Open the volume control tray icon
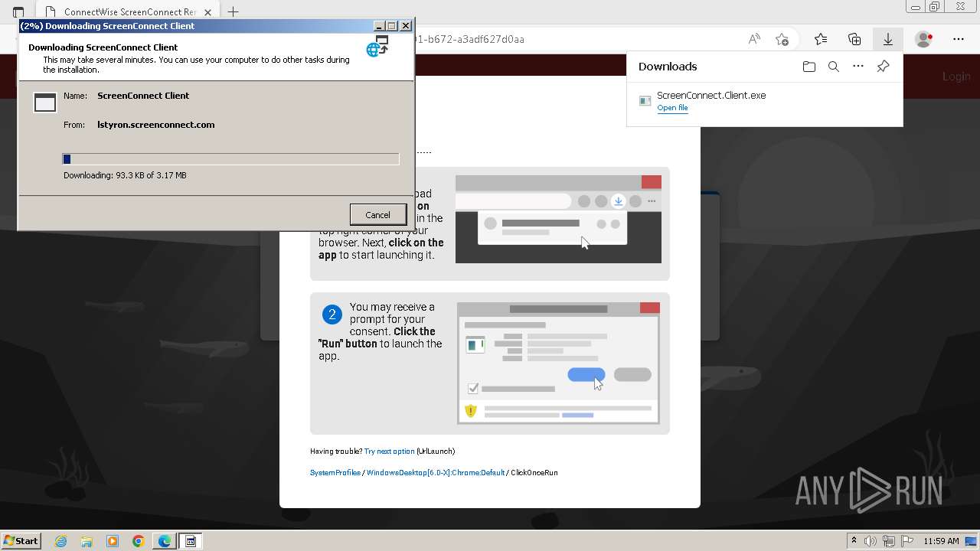This screenshot has height=551, width=980. click(871, 541)
